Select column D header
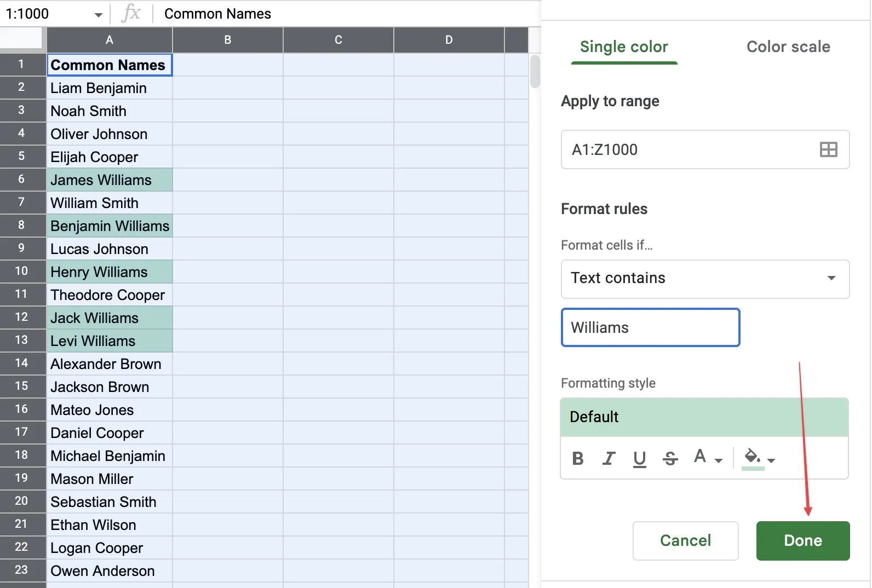 449,40
